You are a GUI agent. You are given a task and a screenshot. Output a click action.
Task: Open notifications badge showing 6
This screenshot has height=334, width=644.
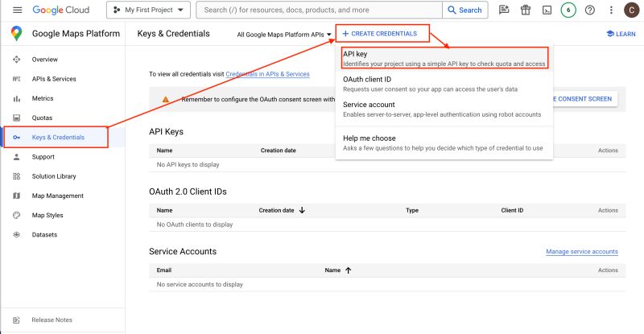(568, 10)
